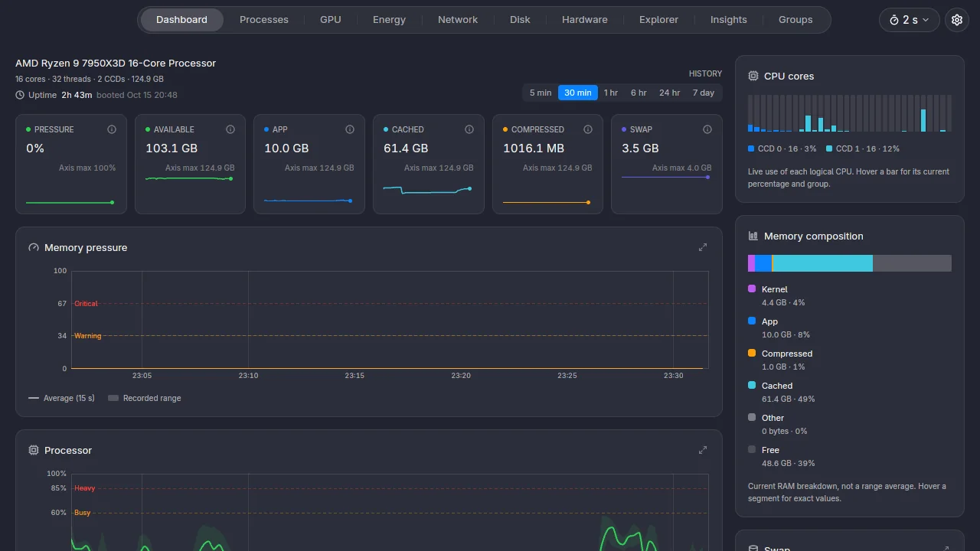Click the CACHED card info icon
The image size is (980, 551).
(469, 129)
